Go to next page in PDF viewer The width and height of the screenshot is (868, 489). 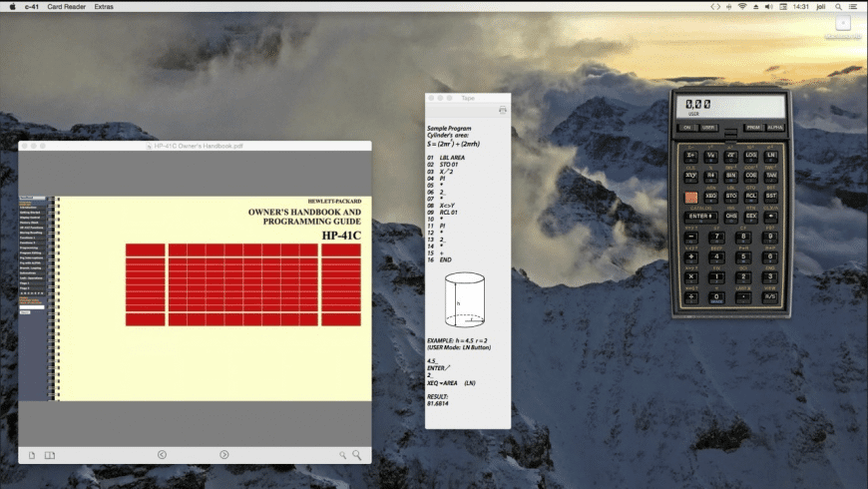[x=224, y=455]
